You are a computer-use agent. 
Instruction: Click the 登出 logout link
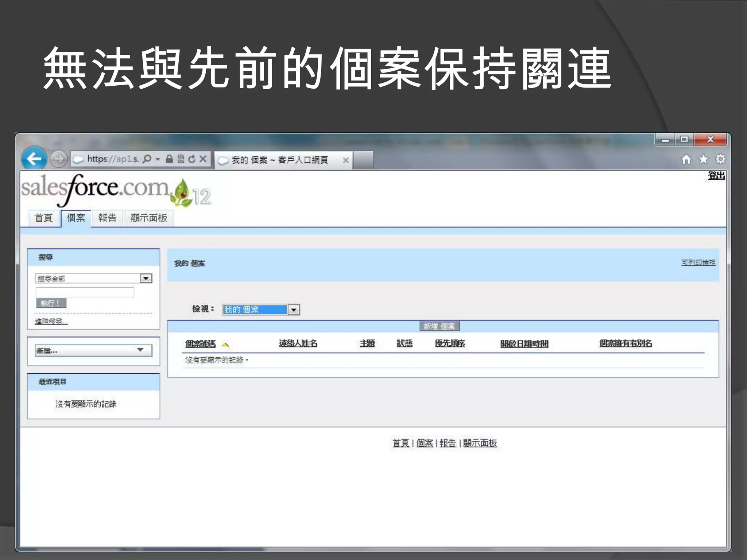[x=716, y=176]
